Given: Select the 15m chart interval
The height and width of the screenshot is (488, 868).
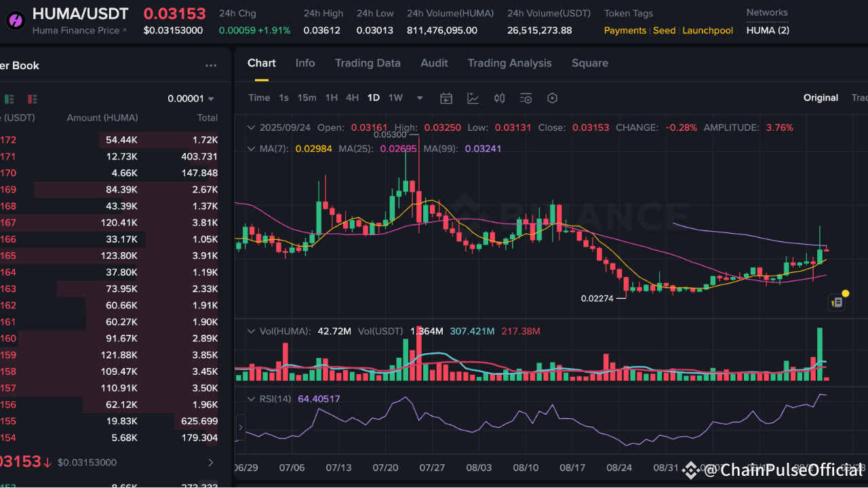Looking at the screenshot, I should [x=307, y=98].
